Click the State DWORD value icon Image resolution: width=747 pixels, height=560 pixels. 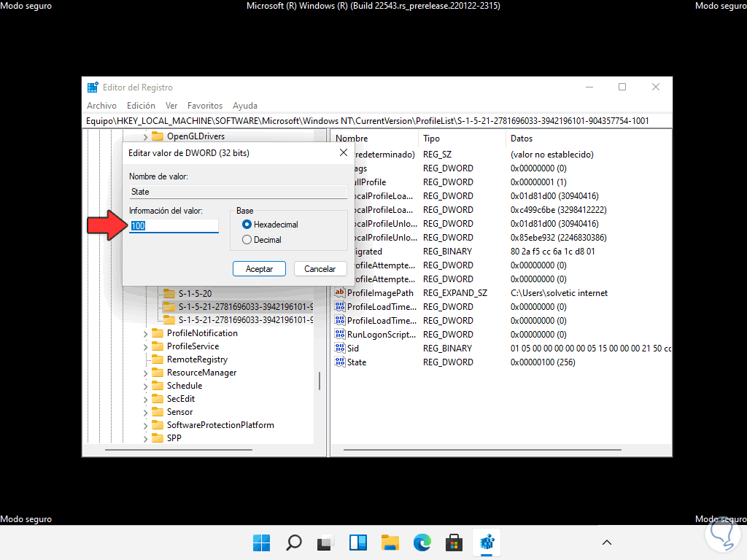point(340,362)
